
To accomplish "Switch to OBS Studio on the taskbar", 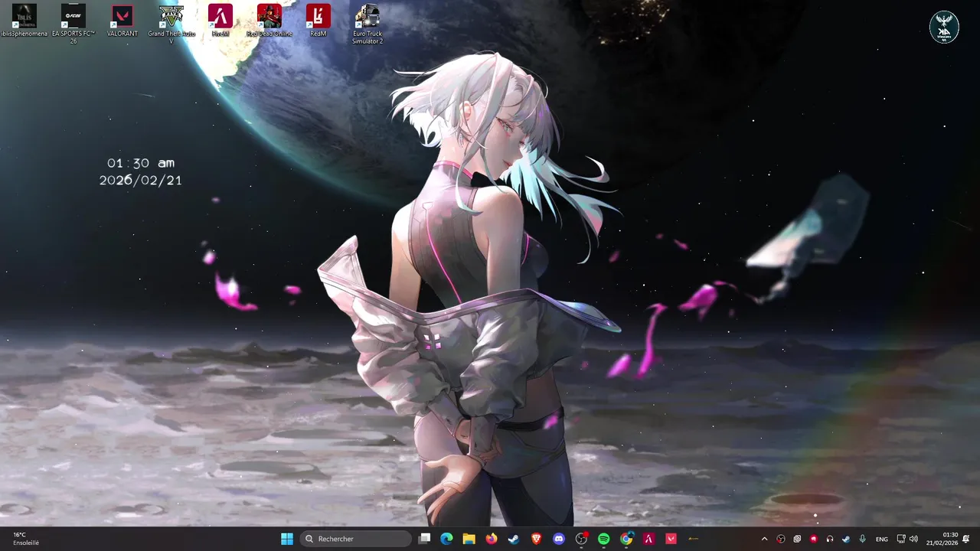I will click(581, 539).
